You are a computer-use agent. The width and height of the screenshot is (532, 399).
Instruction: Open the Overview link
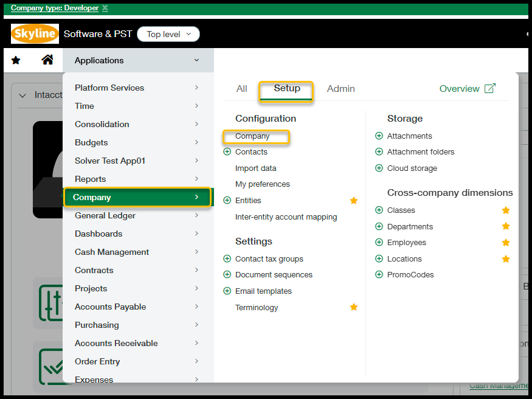tap(467, 89)
